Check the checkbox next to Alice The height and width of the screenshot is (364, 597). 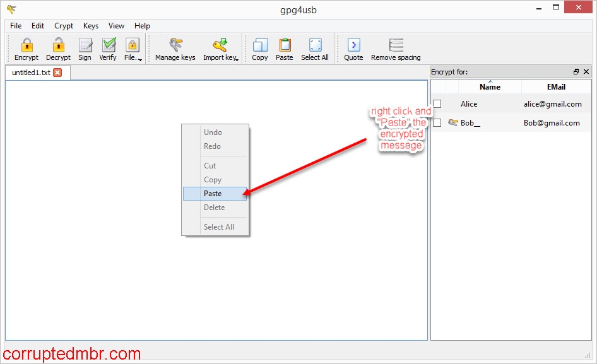pos(437,103)
